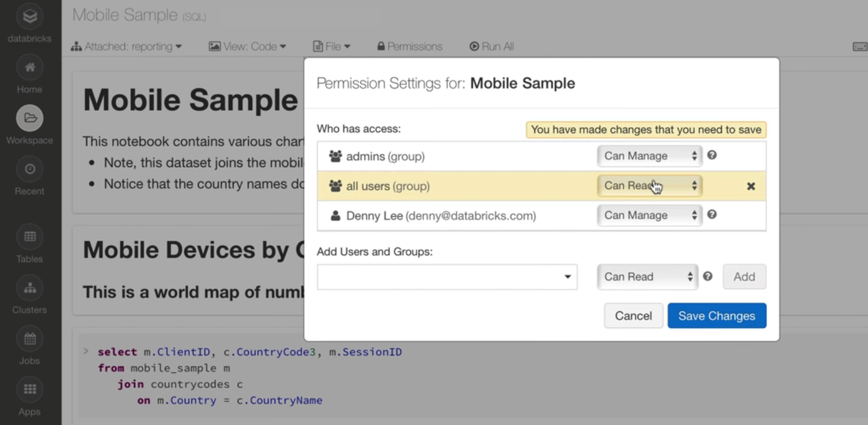Open the Apps grid icon
This screenshot has width=868, height=425.
(x=29, y=390)
